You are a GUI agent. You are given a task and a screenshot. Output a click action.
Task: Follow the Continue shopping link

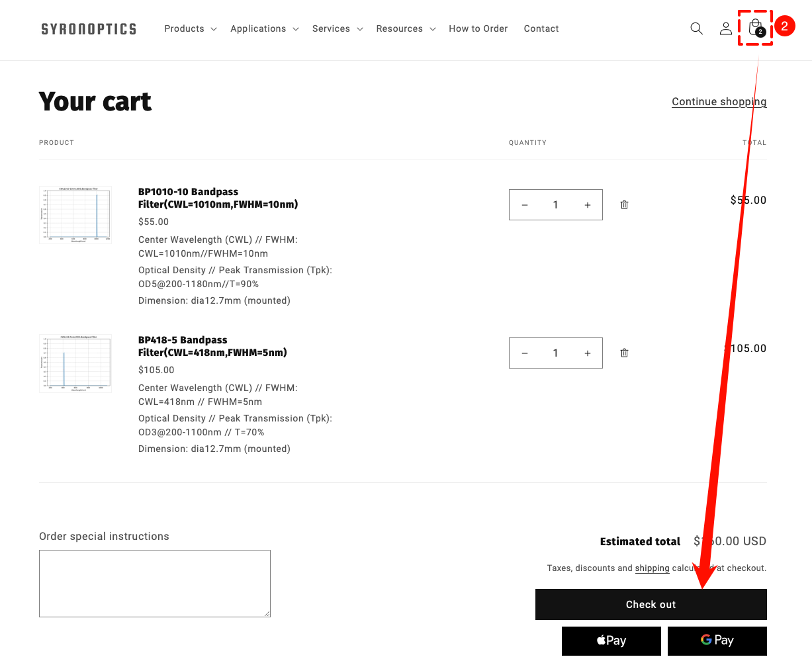tap(719, 101)
